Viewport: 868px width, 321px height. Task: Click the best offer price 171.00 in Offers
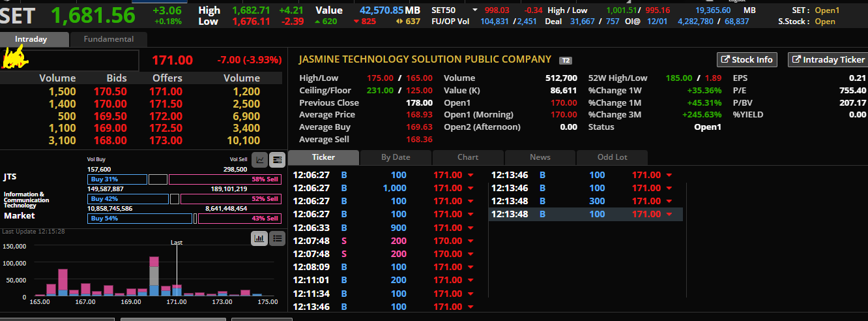(166, 91)
